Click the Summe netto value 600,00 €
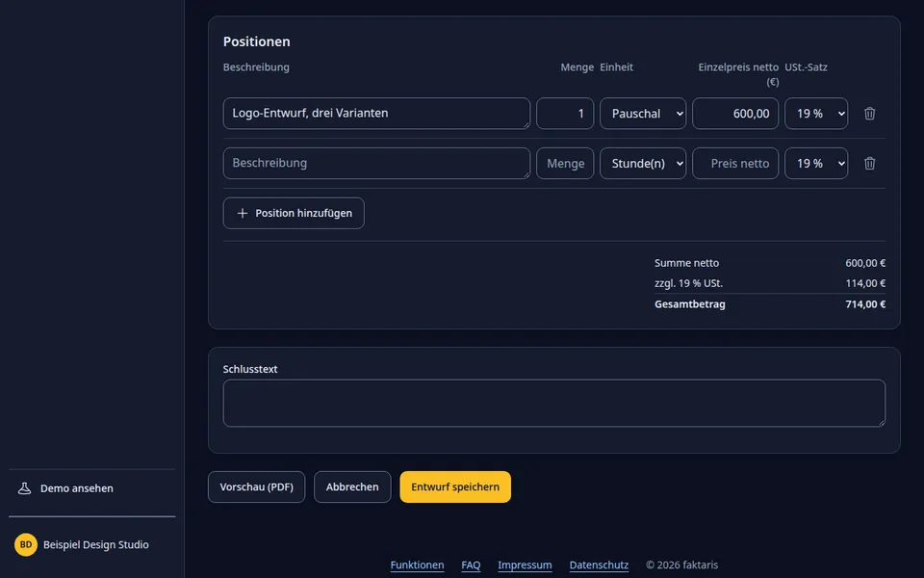The image size is (924, 578). [865, 263]
